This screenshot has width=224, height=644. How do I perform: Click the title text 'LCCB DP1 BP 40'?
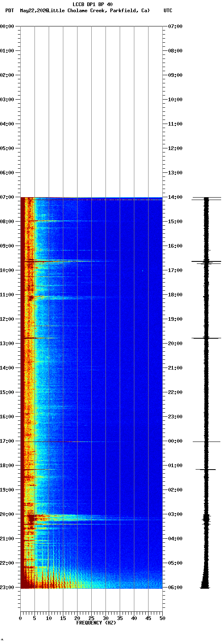click(x=93, y=4)
